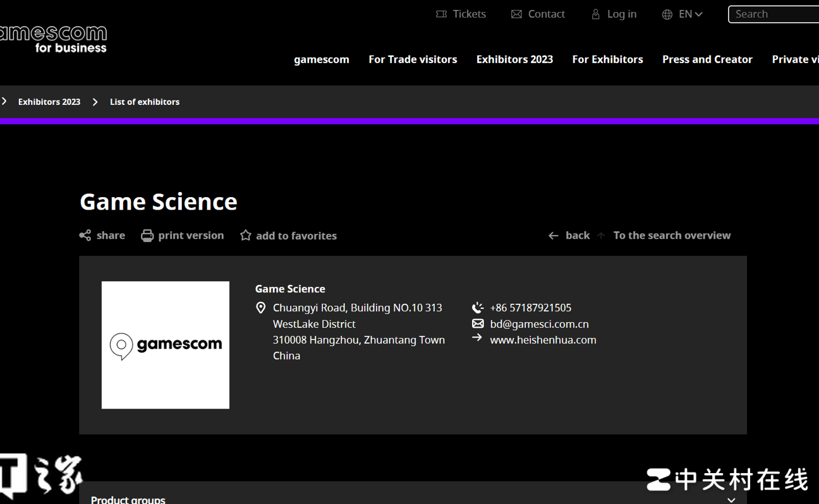Click the printer icon for print version
This screenshot has height=504, width=819.
pyautogui.click(x=147, y=236)
